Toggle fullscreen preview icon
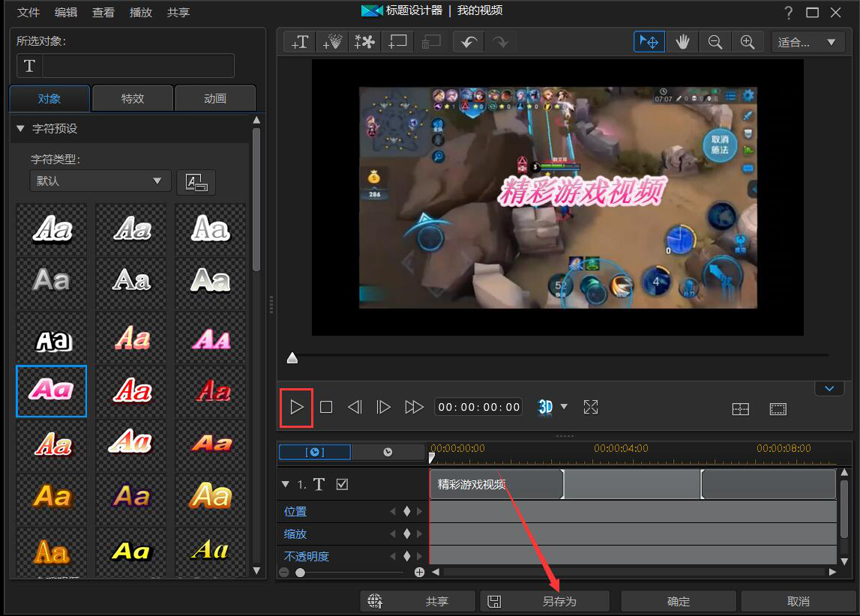Viewport: 860px width, 616px height. coord(591,407)
